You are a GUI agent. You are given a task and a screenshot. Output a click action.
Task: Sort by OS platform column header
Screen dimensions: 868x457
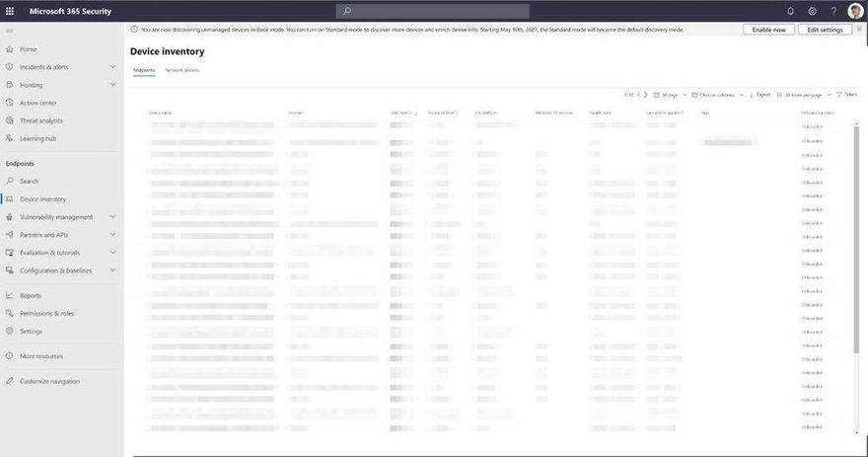click(x=486, y=113)
